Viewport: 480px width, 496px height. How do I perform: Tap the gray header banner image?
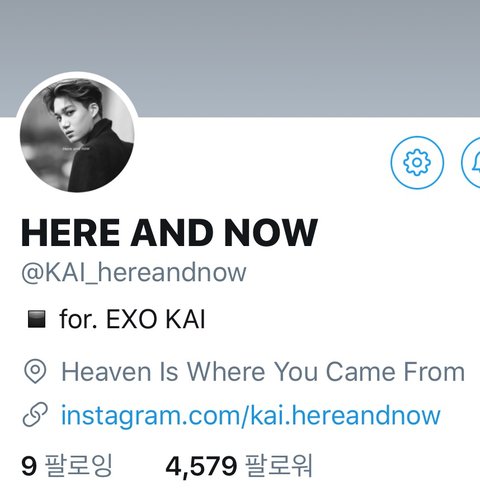240,58
